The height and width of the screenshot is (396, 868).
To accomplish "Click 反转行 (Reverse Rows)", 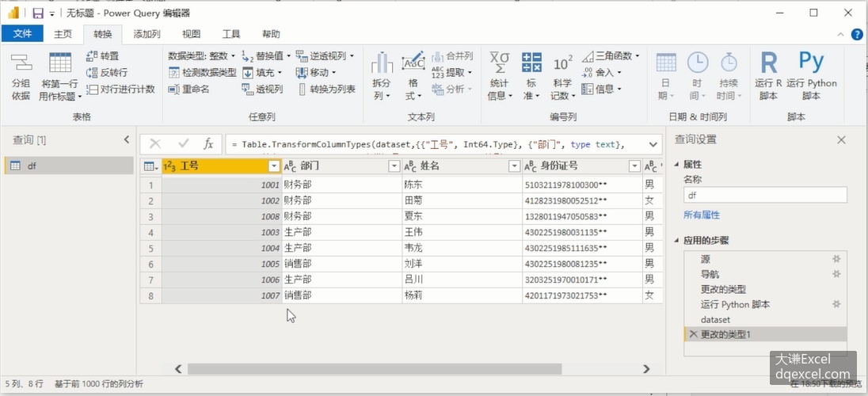I will 107,73.
